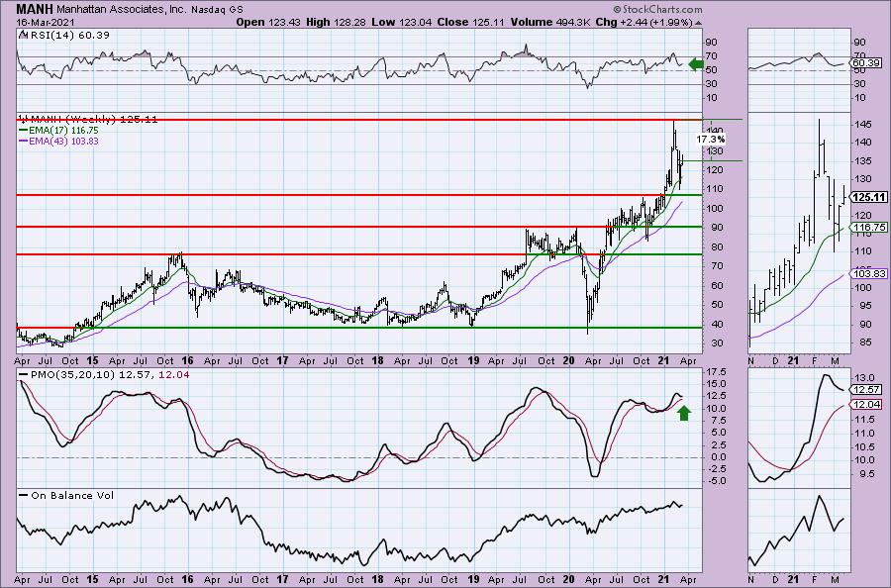
Task: Click the 21 year label under price panel
Action: click(663, 360)
